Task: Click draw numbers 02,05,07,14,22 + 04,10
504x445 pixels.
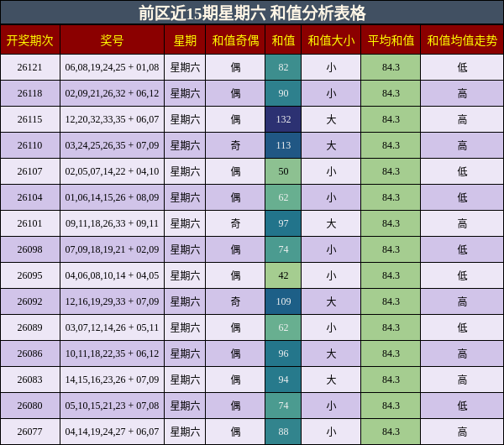Action: click(x=112, y=171)
